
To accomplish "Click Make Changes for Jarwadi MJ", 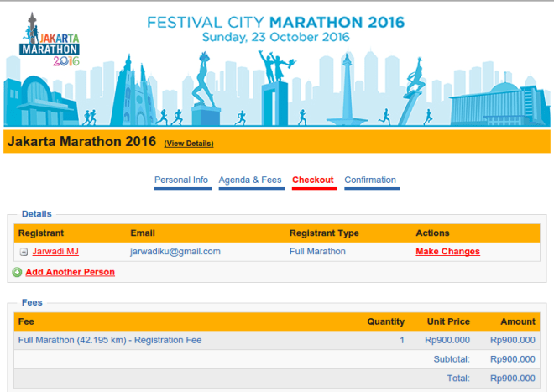I will (447, 252).
